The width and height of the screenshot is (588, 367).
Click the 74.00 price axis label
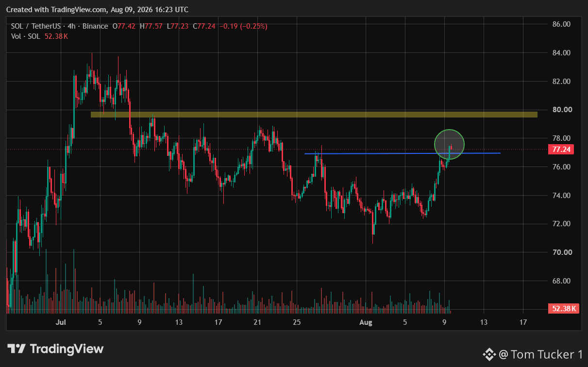click(561, 196)
